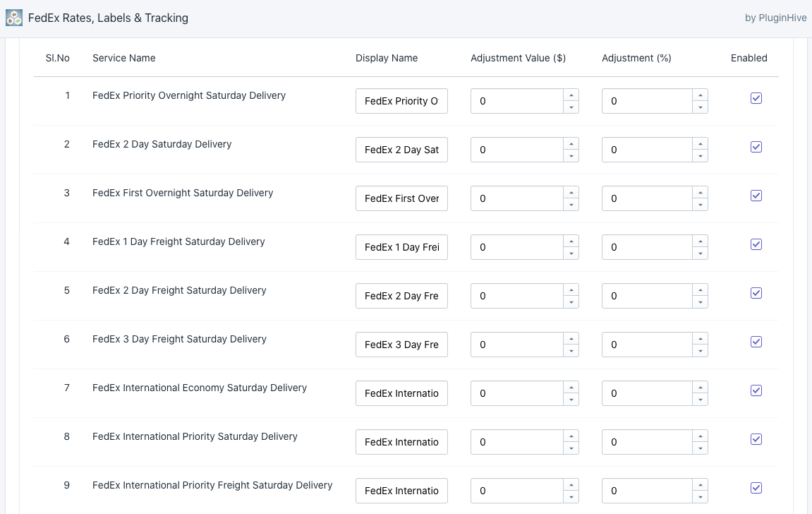The width and height of the screenshot is (812, 514).
Task: Focus dollar adjustment field for 3 Day Freight
Action: [x=517, y=345]
